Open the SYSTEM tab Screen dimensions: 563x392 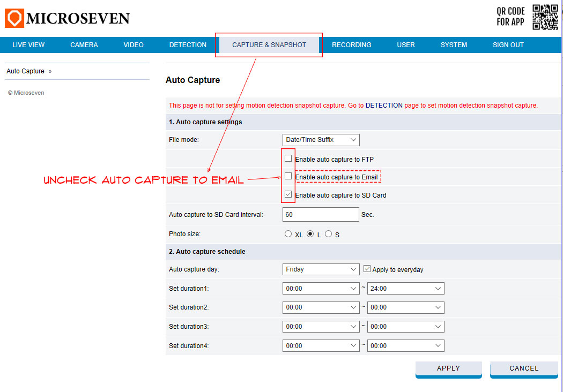click(454, 45)
